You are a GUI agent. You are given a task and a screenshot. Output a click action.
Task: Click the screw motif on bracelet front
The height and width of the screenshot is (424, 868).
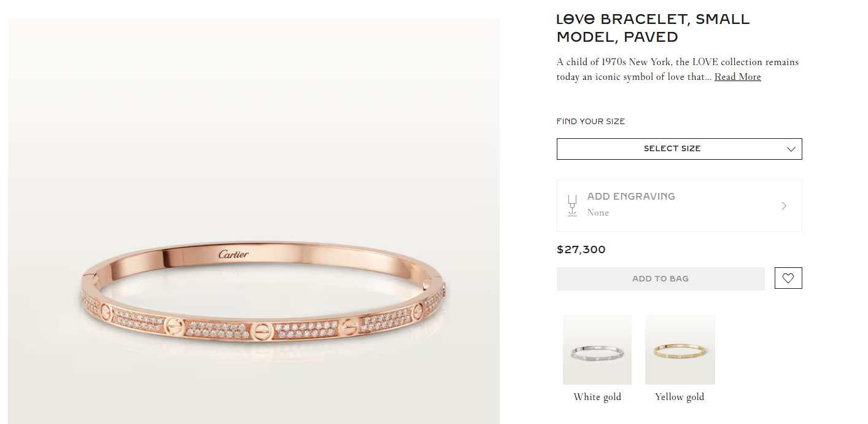coord(258,331)
